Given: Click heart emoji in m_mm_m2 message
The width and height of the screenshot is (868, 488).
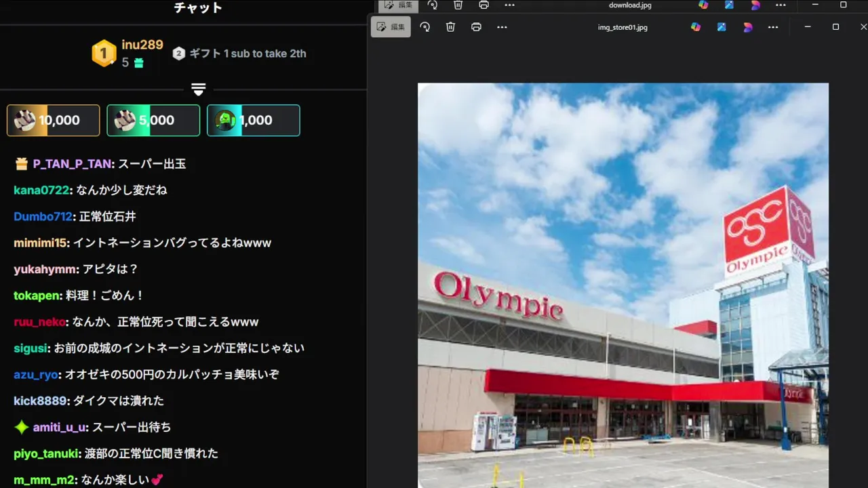Looking at the screenshot, I should coord(157,480).
